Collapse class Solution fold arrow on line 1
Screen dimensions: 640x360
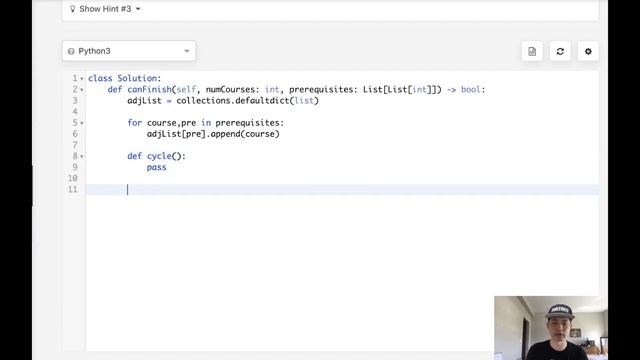[x=82, y=78]
